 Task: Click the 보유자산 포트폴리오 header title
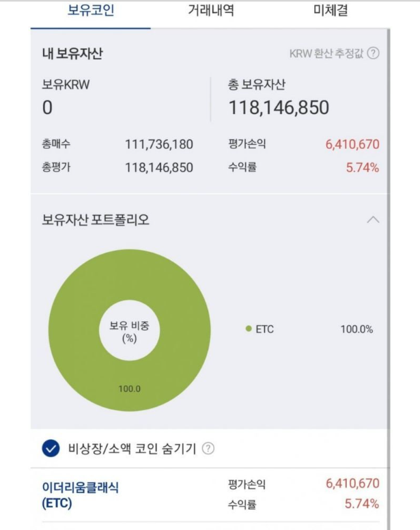pos(96,220)
